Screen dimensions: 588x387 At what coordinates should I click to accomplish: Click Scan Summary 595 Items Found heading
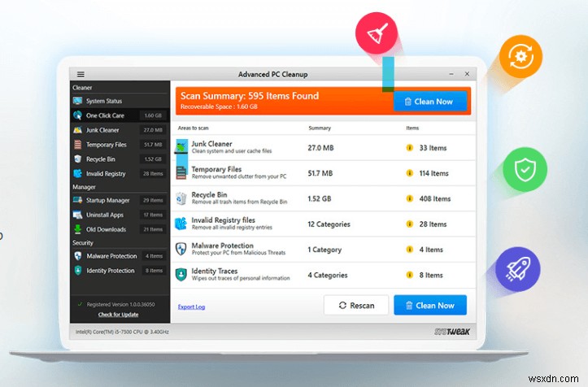coord(250,96)
